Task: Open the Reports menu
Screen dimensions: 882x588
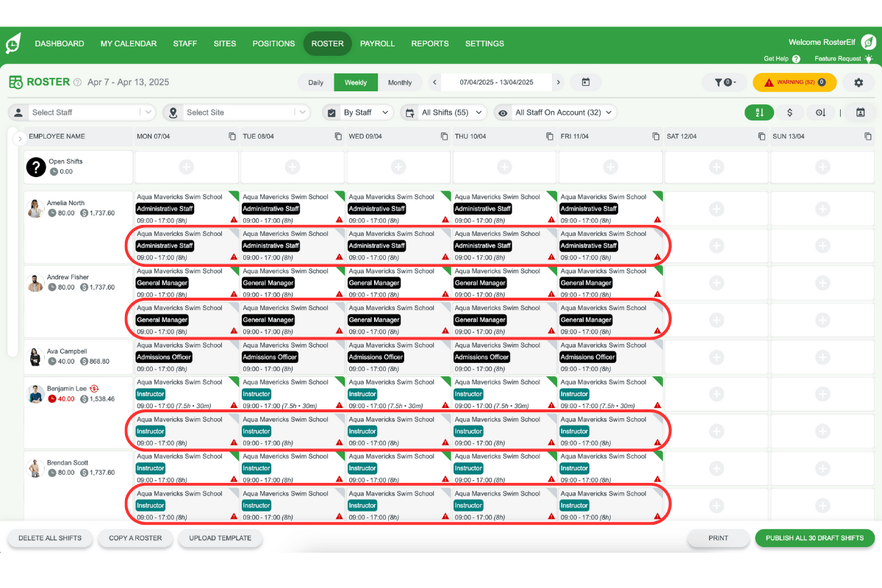Action: click(x=430, y=43)
